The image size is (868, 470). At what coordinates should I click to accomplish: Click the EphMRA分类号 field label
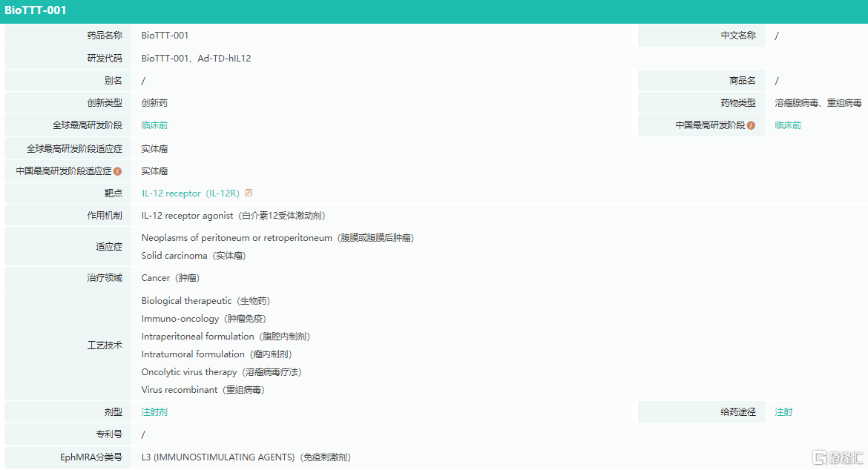point(91,457)
